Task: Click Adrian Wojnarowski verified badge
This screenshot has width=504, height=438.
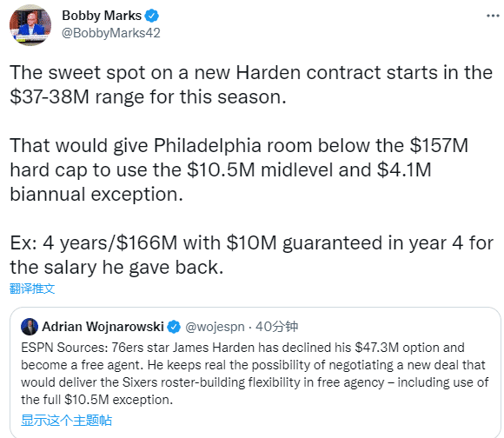Action: [174, 327]
